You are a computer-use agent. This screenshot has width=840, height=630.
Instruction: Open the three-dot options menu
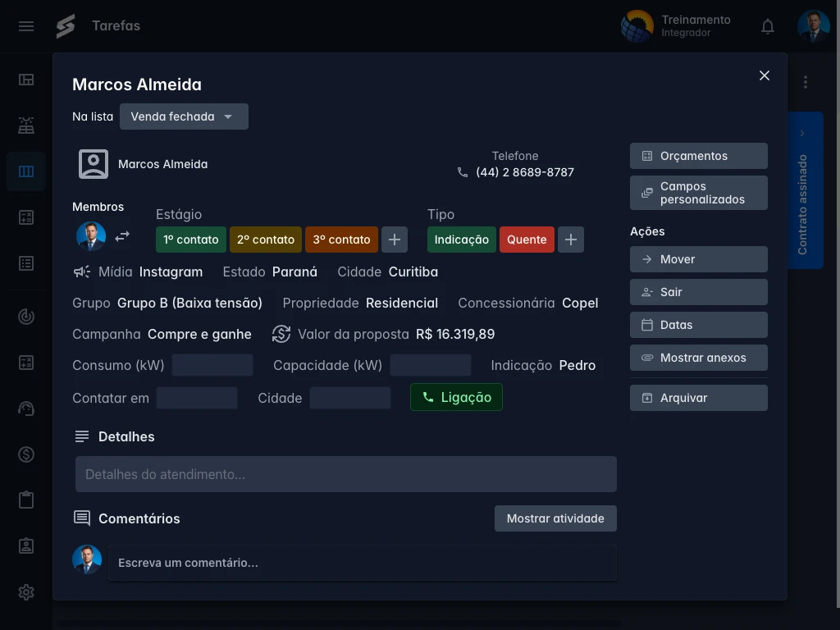tap(806, 82)
